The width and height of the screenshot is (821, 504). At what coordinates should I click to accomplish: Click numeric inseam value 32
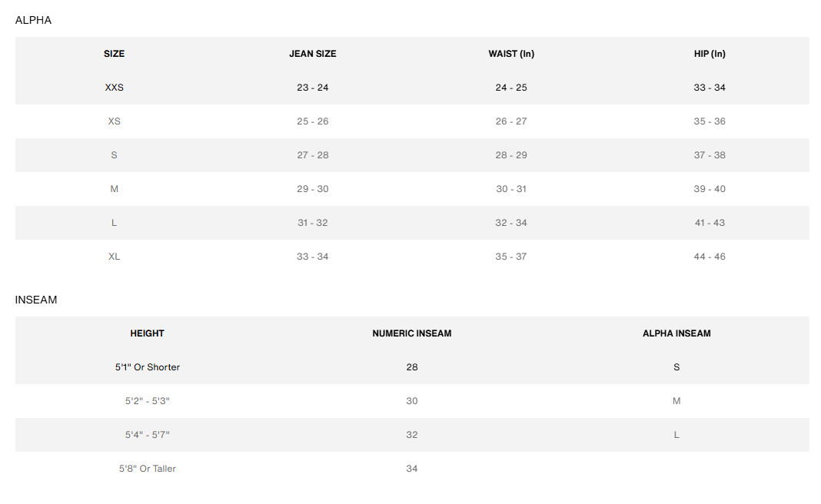click(411, 435)
